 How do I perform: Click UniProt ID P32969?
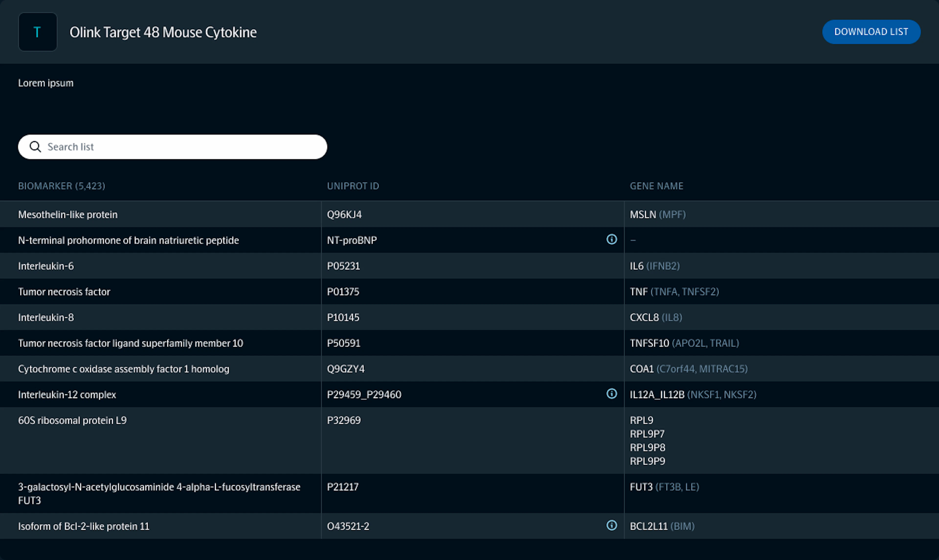[344, 420]
